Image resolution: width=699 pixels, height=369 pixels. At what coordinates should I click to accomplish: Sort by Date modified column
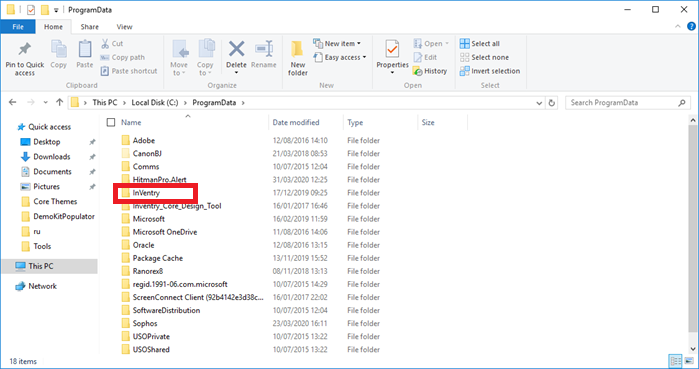coord(296,123)
